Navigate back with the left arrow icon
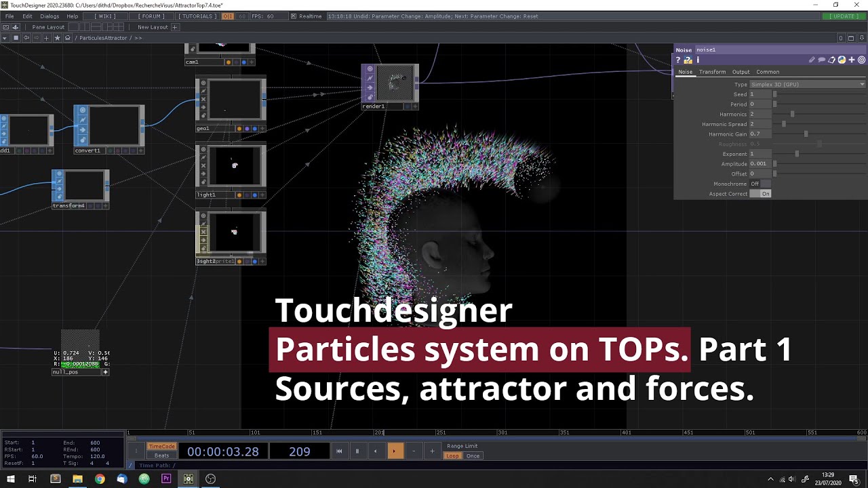Screen dimensions: 868x488 [x=26, y=38]
